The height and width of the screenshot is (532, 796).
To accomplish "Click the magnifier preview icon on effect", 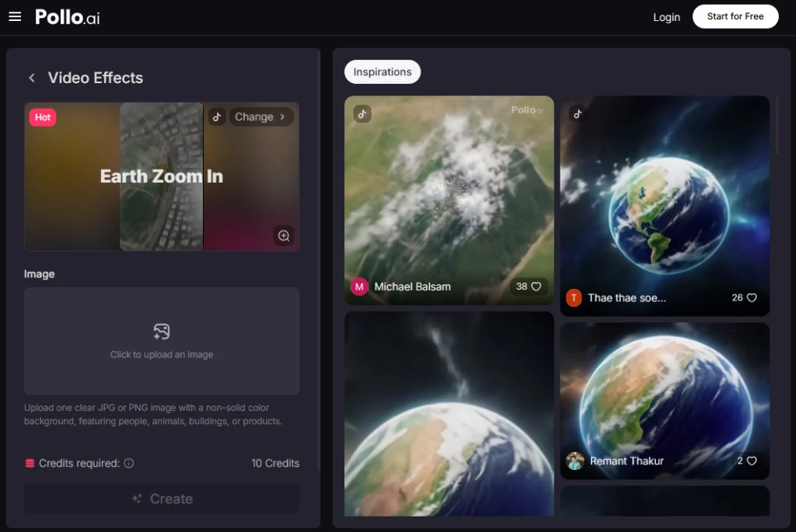I will [x=284, y=236].
